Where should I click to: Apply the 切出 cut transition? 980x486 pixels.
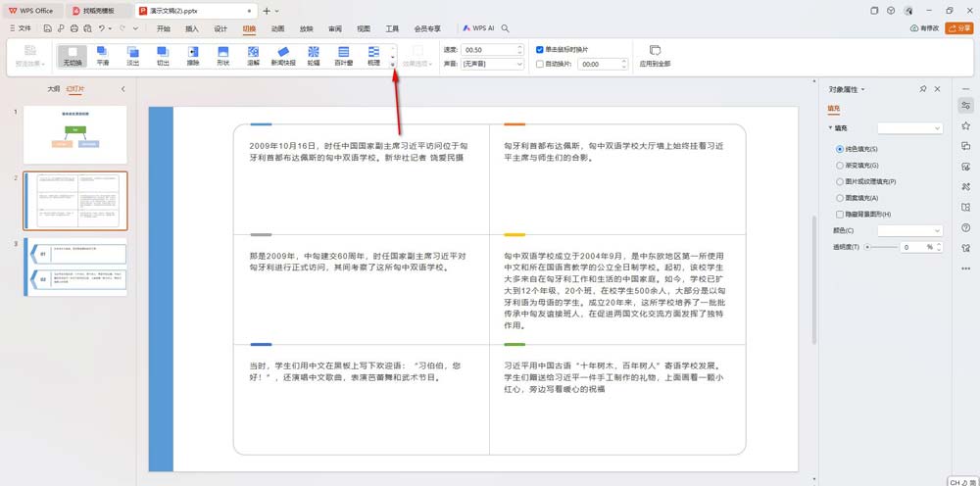pos(163,56)
